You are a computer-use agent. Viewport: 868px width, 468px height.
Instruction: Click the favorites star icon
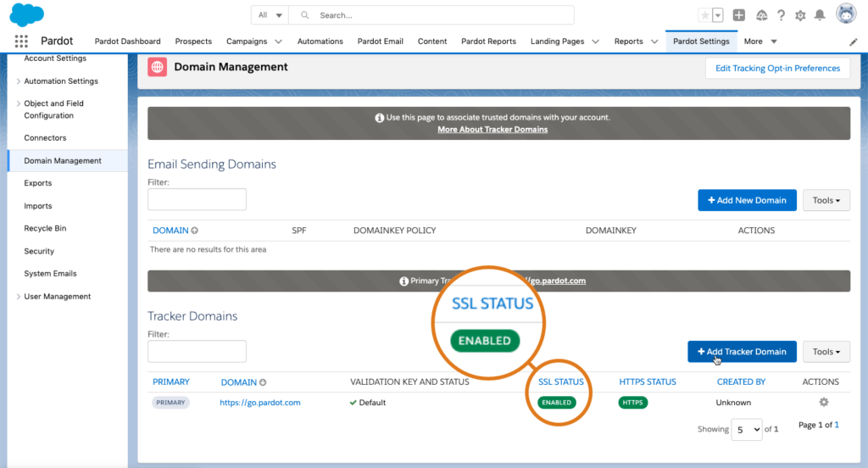[x=704, y=15]
